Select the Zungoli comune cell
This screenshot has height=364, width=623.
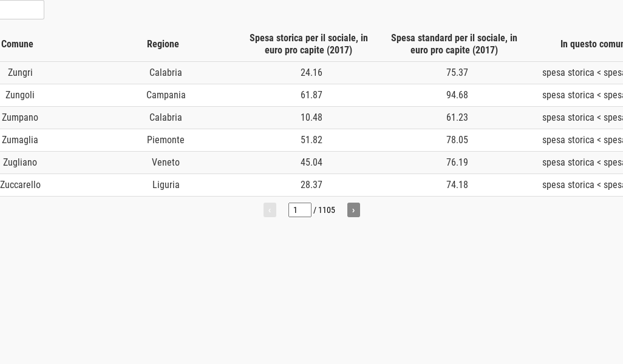[x=20, y=95]
